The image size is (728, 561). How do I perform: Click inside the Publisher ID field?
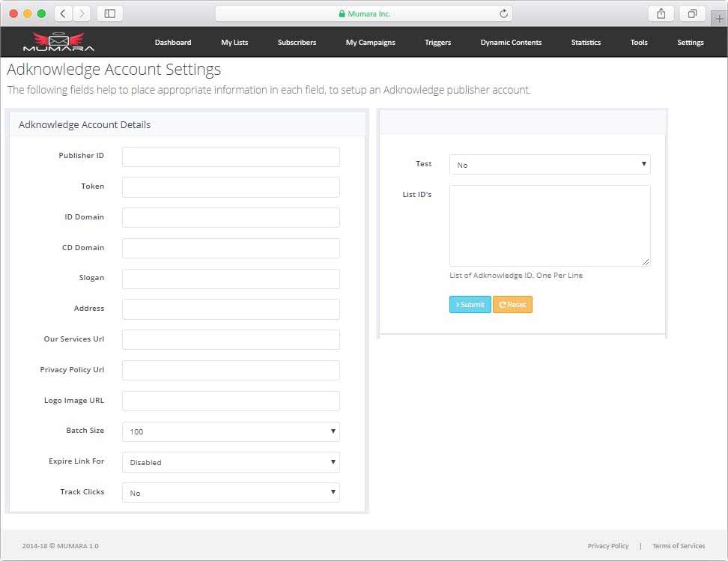[x=230, y=157]
